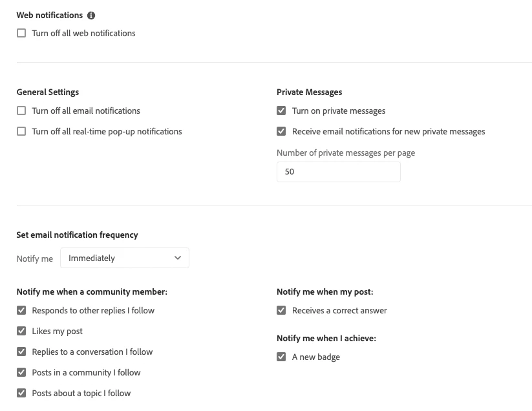
Task: Uncheck Replies to a conversation I follow
Action: coord(22,352)
